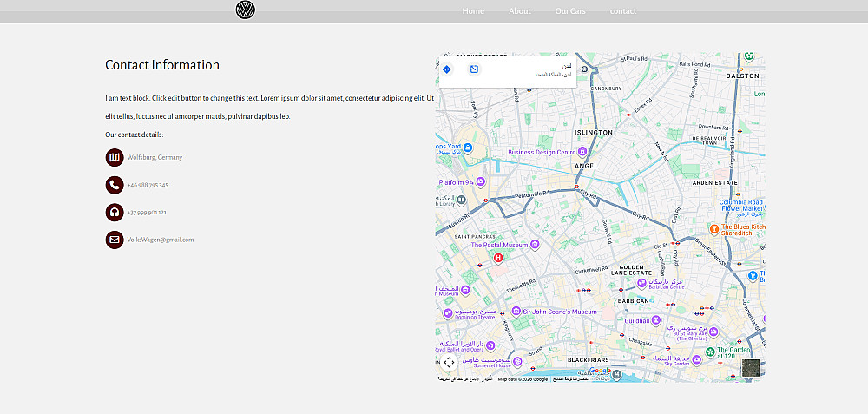Click Sir John Soane's Museum marker
The width and height of the screenshot is (868, 414).
(x=516, y=312)
